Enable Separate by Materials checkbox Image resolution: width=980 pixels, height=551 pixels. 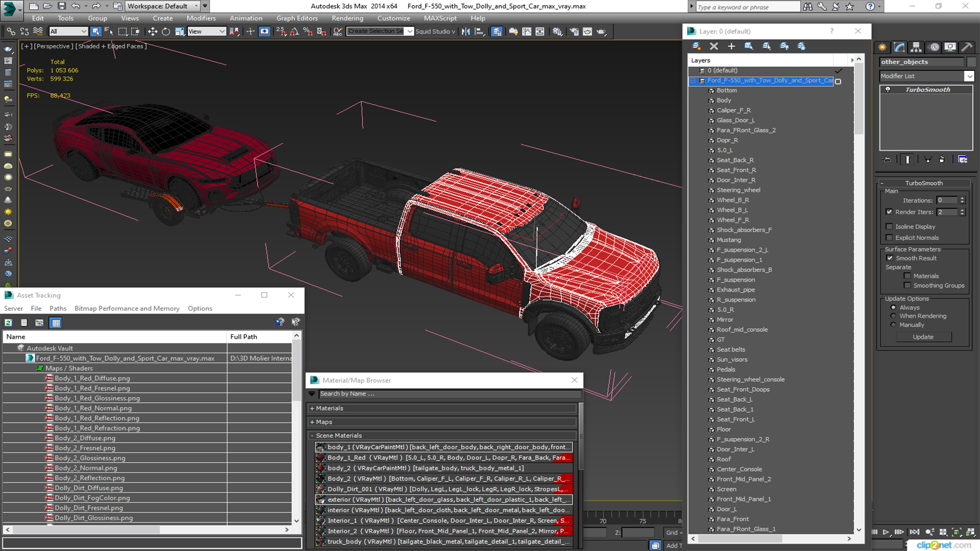[907, 277]
